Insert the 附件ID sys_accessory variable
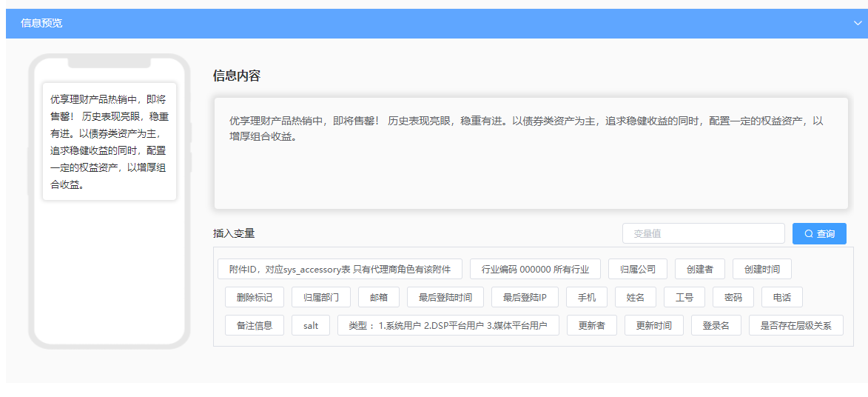Screen dimensions: 868x397 pos(340,269)
